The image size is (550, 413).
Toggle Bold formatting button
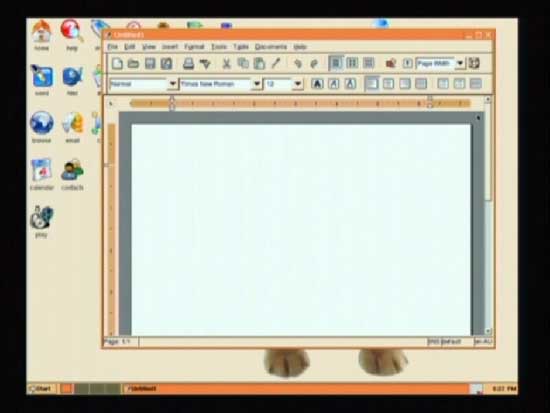coord(317,84)
